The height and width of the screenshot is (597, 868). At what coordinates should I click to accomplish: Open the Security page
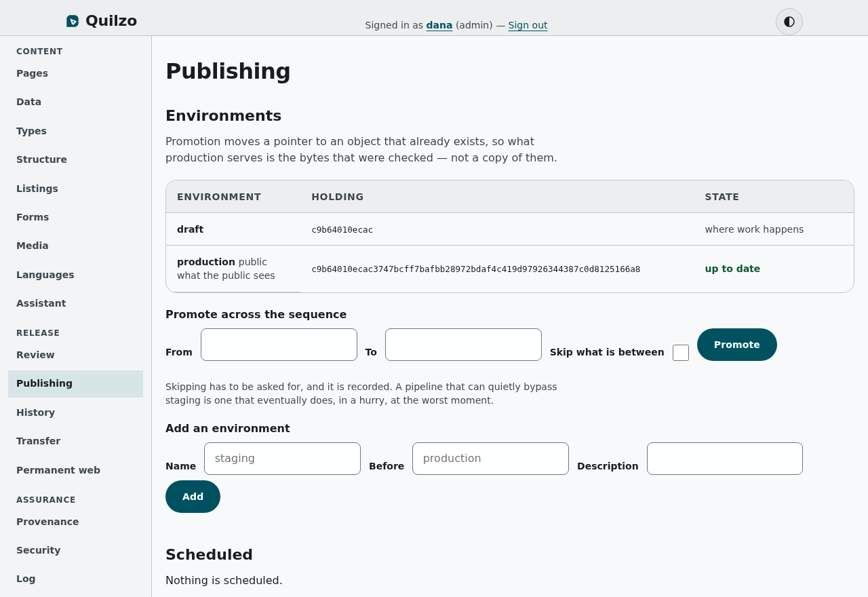coord(75,550)
